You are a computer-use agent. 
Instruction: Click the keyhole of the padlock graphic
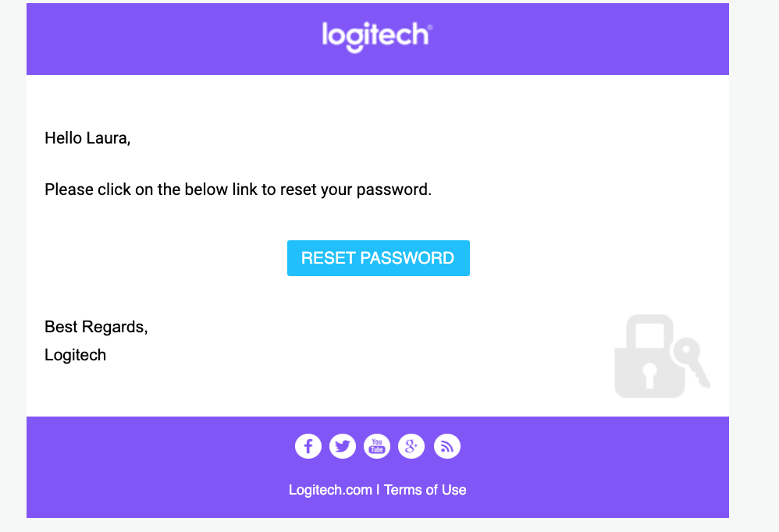coord(649,375)
